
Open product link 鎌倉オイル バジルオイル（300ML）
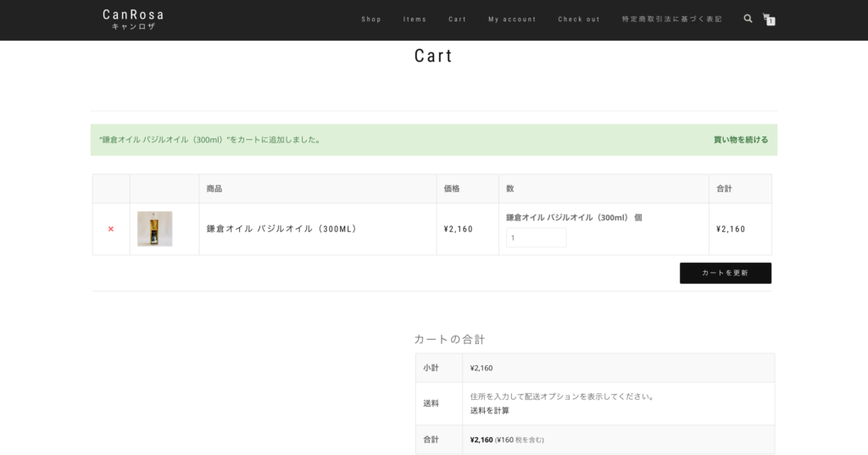point(281,229)
